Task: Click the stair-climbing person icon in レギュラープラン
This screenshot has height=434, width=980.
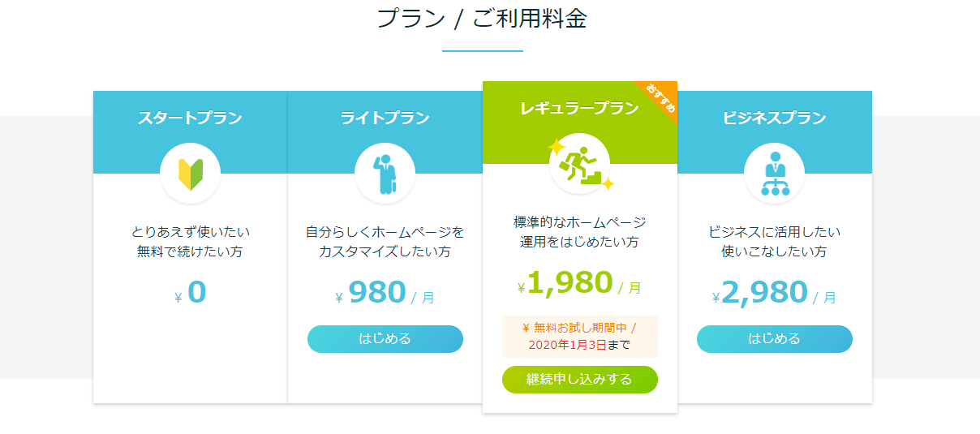Action: click(580, 164)
